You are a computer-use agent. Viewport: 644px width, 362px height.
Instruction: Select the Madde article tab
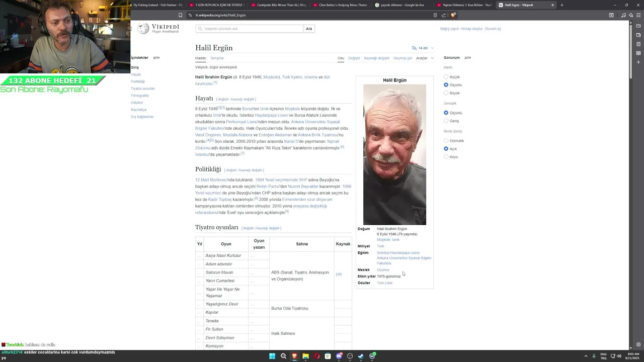[x=200, y=58]
